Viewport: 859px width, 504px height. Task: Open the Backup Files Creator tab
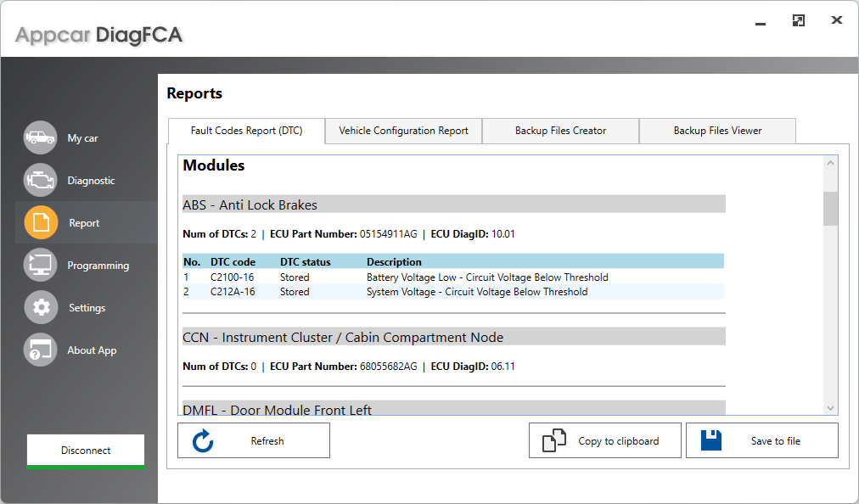(560, 131)
